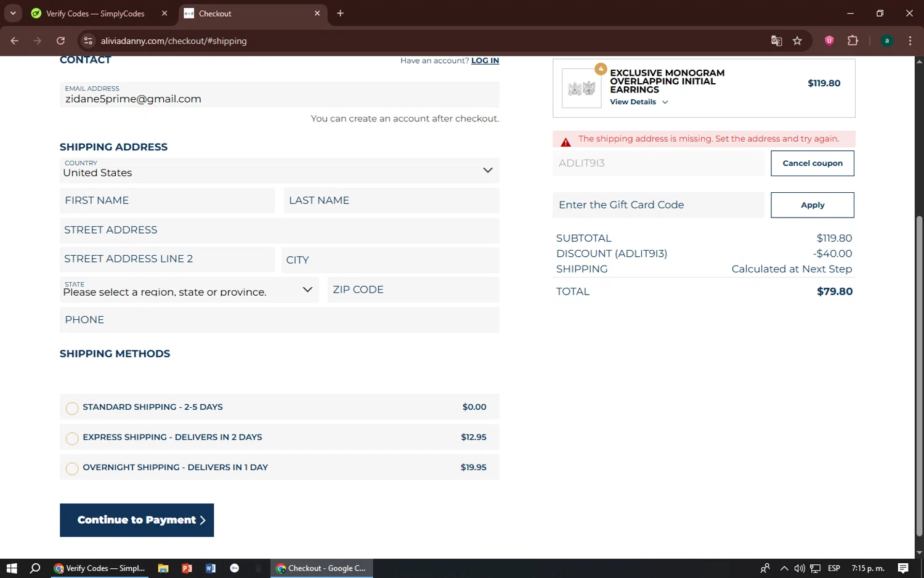Viewport: 924px width, 578px height.
Task: Open the tab search dropdown arrow
Action: pyautogui.click(x=13, y=13)
